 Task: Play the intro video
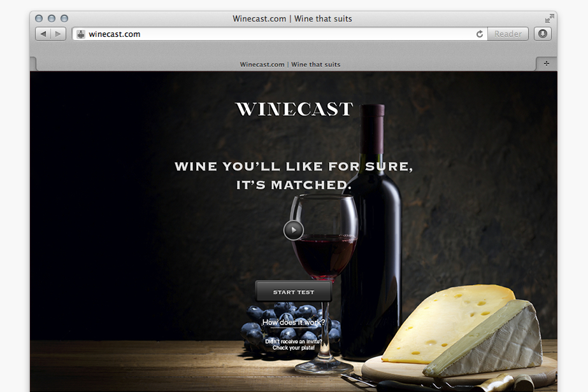click(x=293, y=230)
